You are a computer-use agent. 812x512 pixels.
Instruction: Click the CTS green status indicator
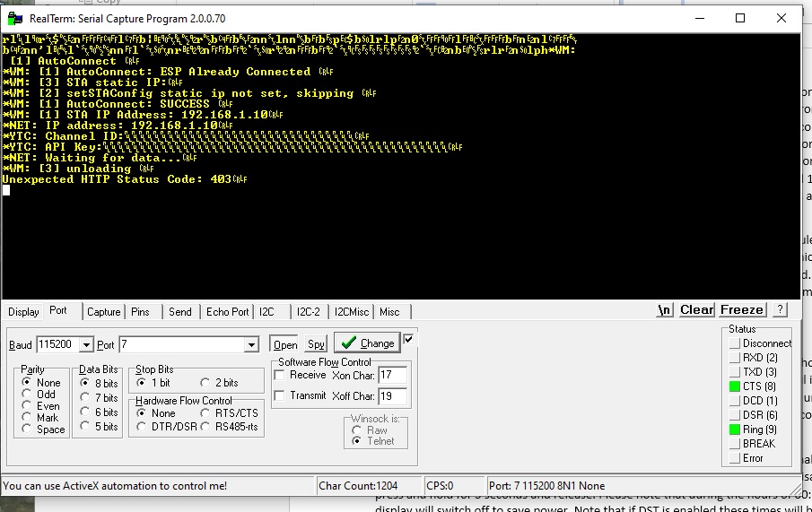point(735,386)
